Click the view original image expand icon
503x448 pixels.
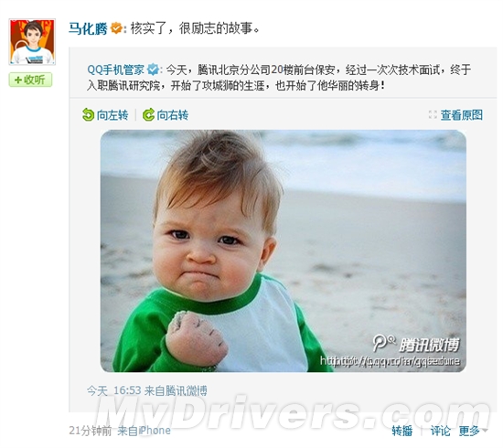(433, 115)
